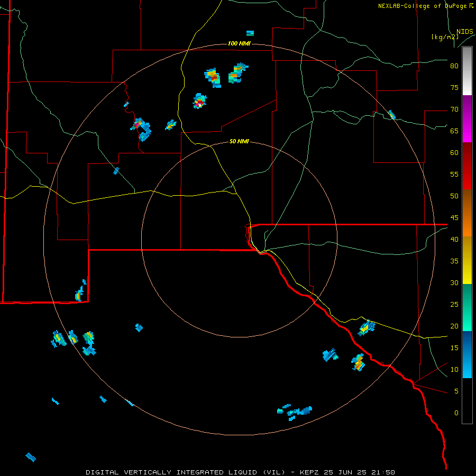This screenshot has width=476, height=476.
Task: Click scale value 50
Action: coord(454,196)
